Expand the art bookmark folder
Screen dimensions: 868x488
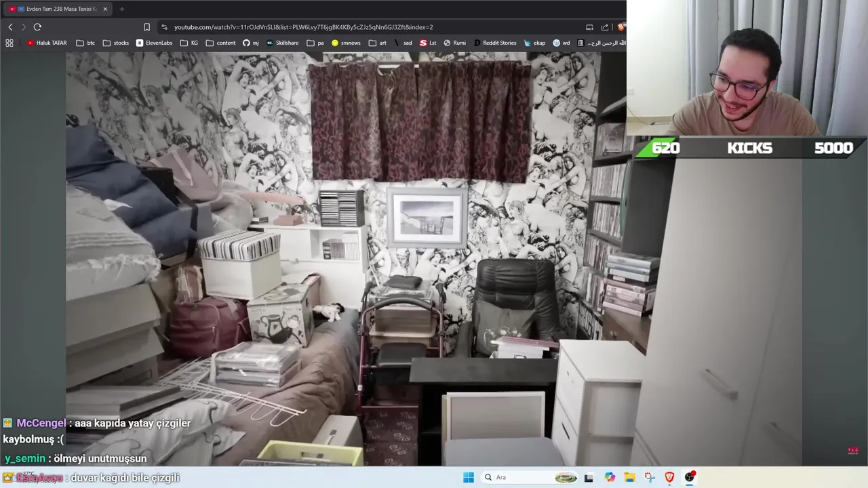coord(378,43)
